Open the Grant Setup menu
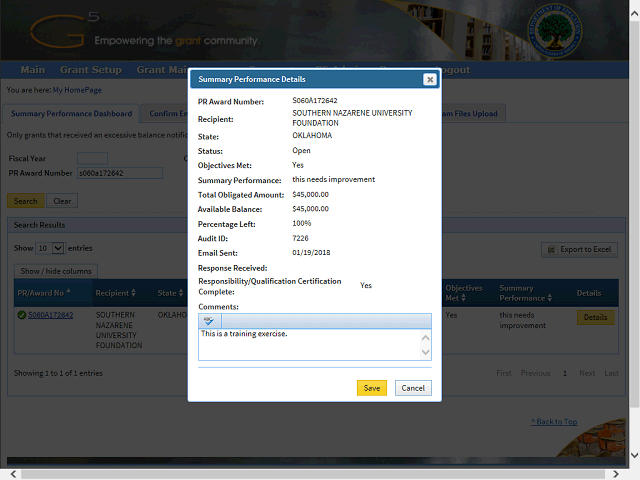This screenshot has height=480, width=640. pos(91,70)
